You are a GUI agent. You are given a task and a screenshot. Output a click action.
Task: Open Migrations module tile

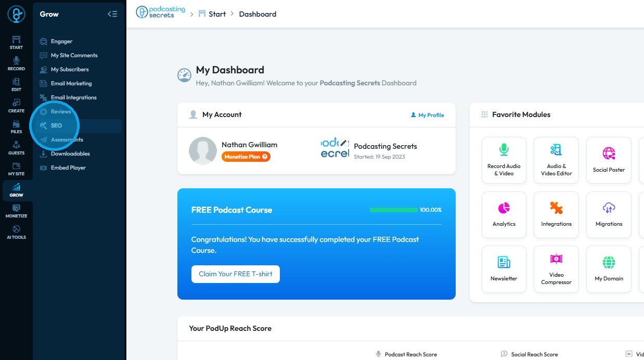(x=609, y=215)
